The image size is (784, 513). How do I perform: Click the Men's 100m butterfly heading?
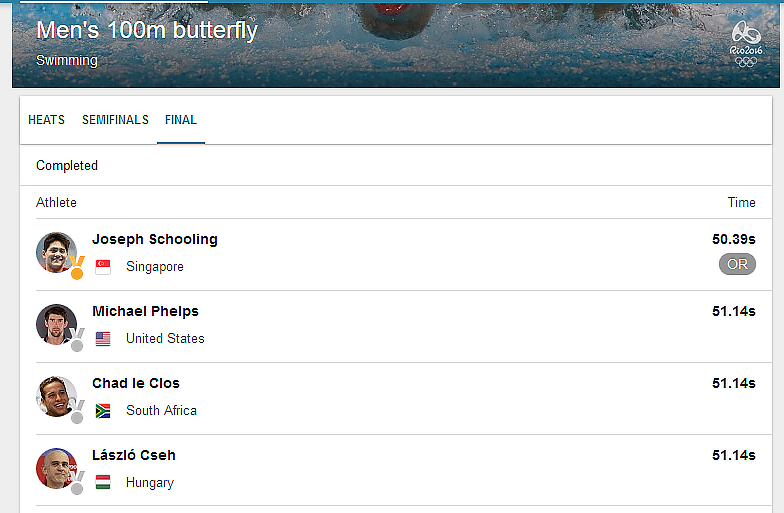click(x=147, y=30)
